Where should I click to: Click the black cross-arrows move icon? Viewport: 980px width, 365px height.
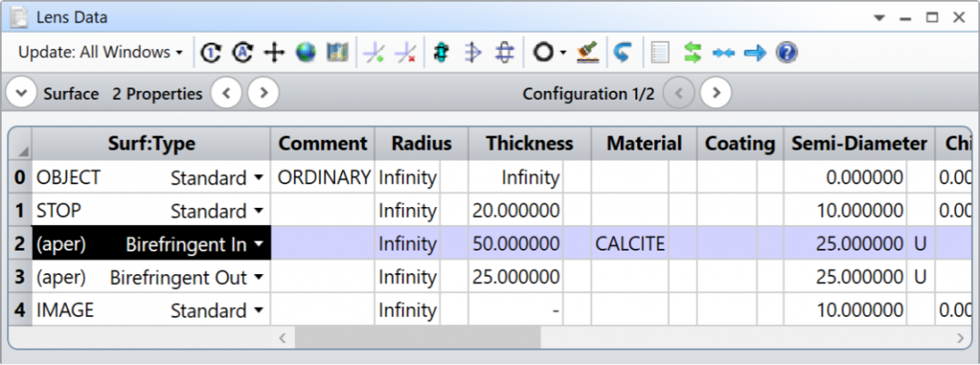pyautogui.click(x=274, y=53)
